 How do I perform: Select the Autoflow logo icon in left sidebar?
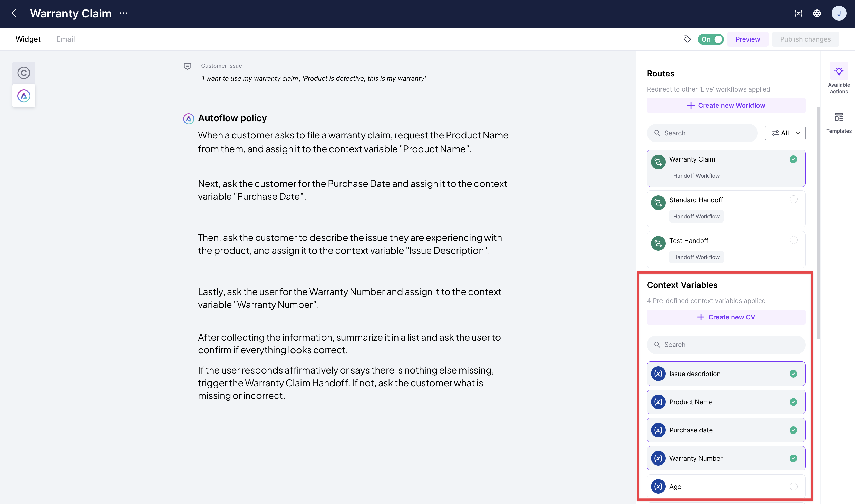tap(24, 96)
